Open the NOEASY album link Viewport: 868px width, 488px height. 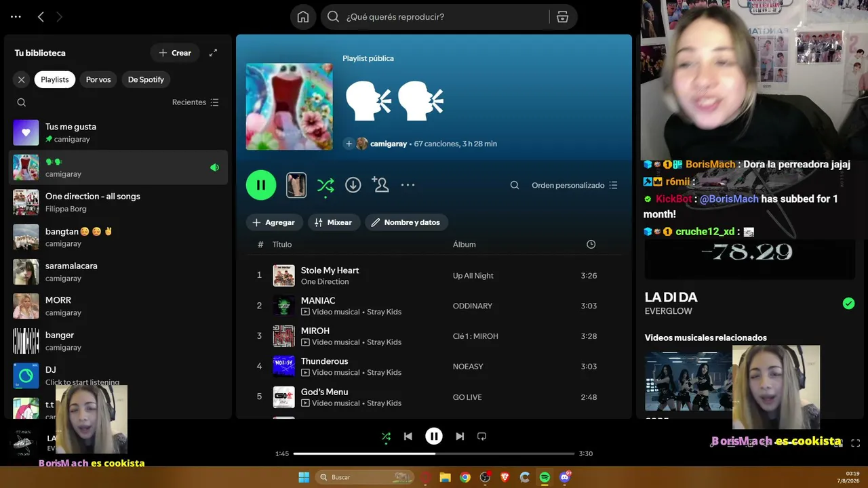(x=468, y=367)
